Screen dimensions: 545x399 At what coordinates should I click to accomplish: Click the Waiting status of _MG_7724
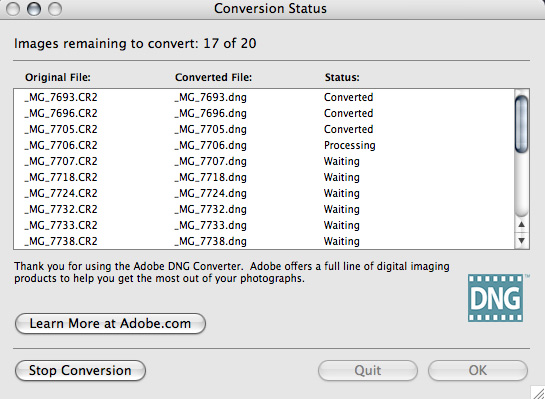[342, 193]
